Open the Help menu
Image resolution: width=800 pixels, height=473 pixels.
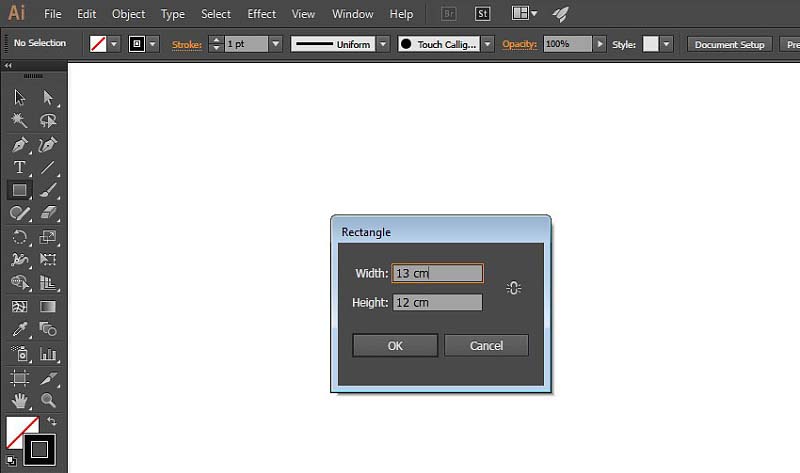pos(402,14)
